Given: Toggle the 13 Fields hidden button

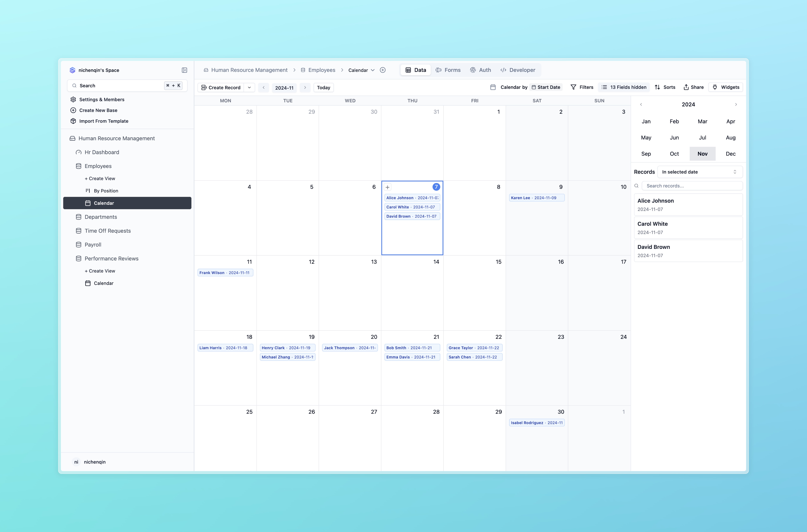Looking at the screenshot, I should coord(623,87).
